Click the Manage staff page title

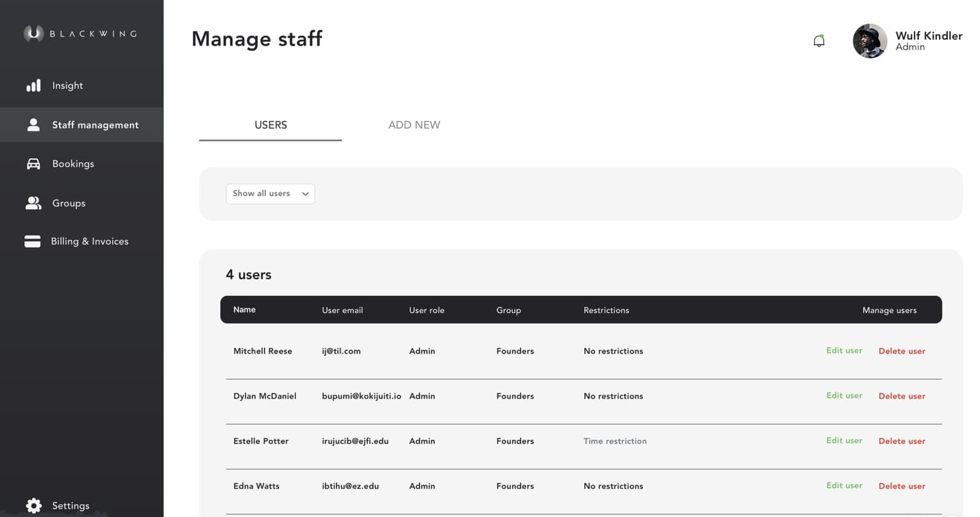[x=257, y=39]
